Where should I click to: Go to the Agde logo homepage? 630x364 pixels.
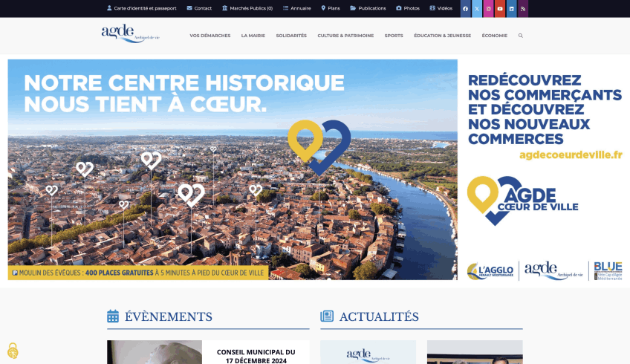tap(130, 33)
